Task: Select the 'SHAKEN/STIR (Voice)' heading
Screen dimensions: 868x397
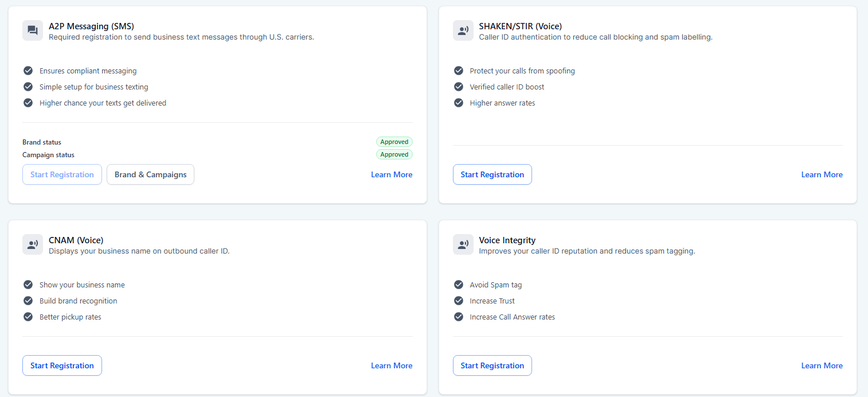Action: 521,26
